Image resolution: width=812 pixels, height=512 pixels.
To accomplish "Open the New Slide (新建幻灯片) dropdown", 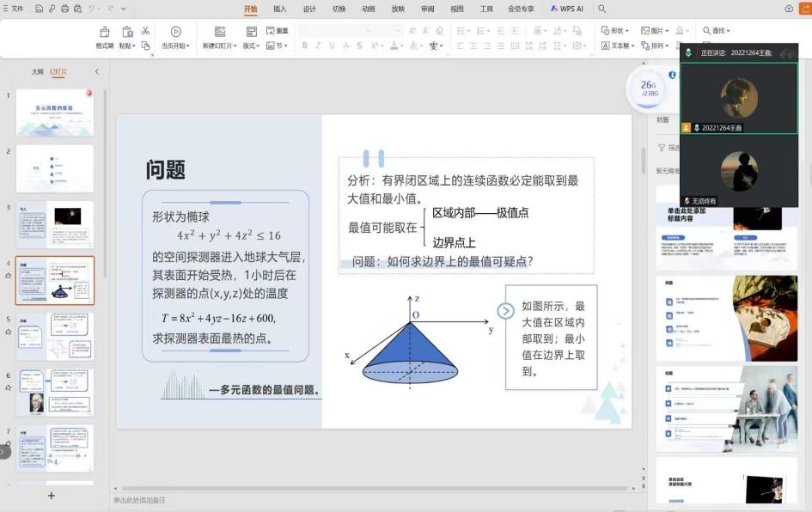I will click(219, 46).
